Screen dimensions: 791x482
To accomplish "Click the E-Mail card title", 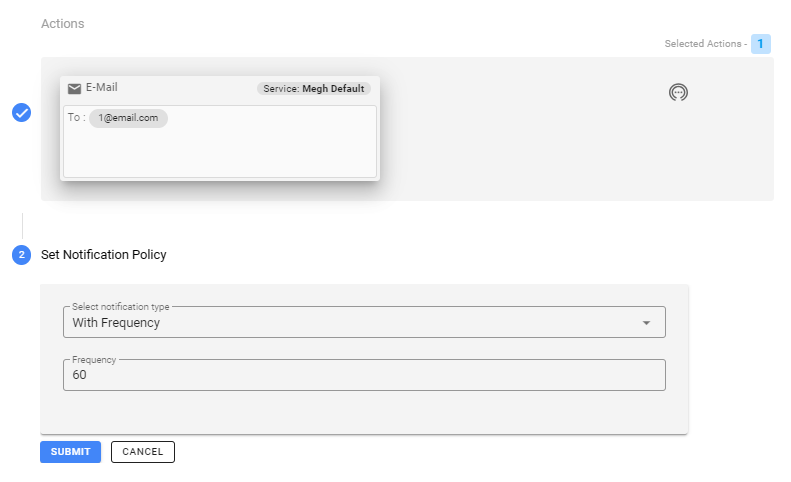I will tap(102, 88).
